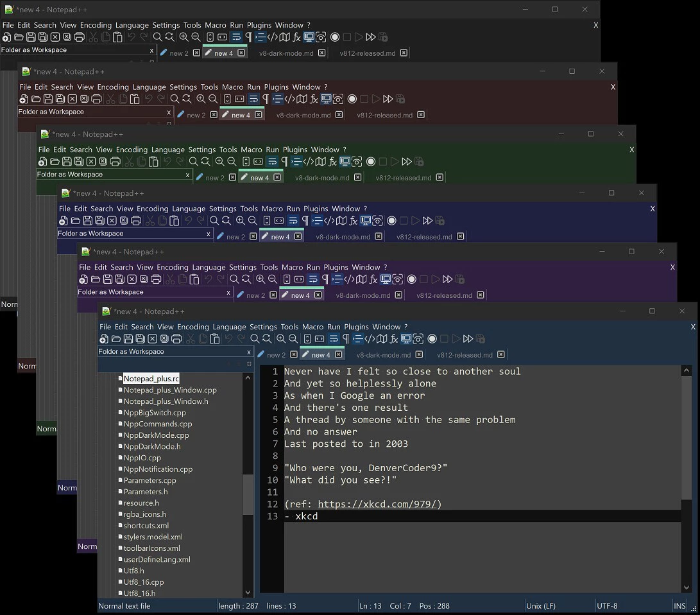Click Unix (LF) line ending in status bar

tap(540, 606)
